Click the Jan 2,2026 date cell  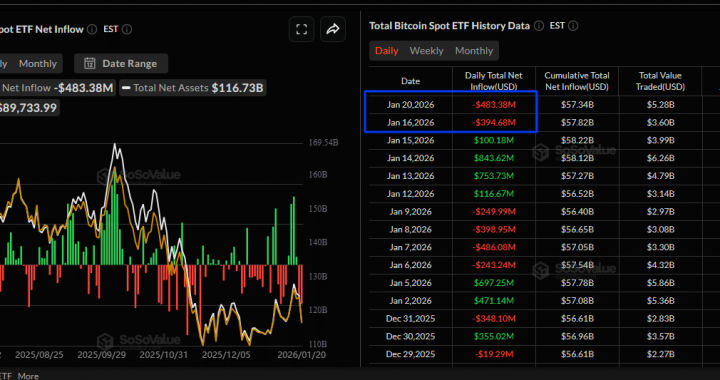click(x=411, y=301)
